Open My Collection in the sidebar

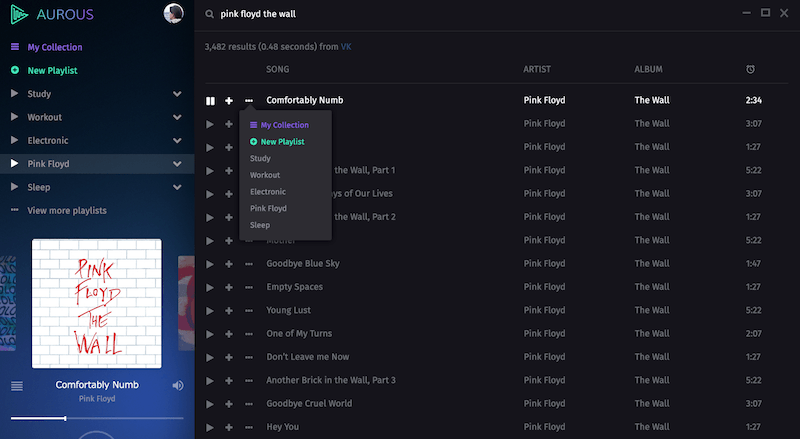55,47
